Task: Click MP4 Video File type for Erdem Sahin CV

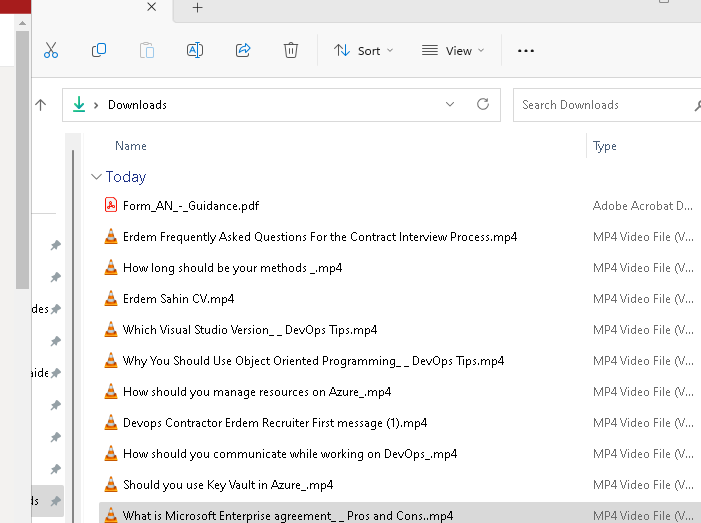Action: [643, 299]
